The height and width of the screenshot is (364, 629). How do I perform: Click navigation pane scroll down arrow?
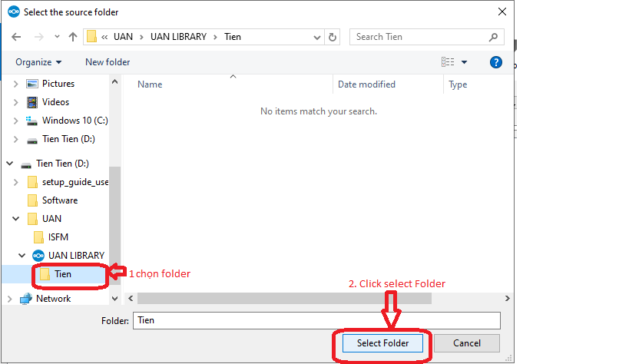click(x=114, y=299)
